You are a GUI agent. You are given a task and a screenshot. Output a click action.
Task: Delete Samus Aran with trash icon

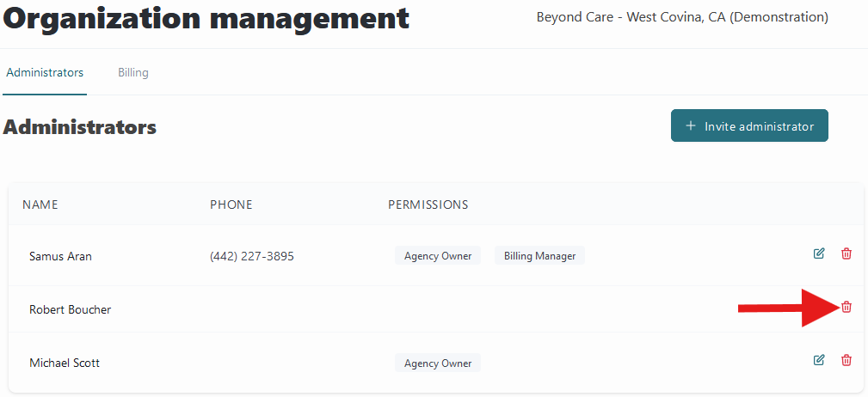click(846, 253)
